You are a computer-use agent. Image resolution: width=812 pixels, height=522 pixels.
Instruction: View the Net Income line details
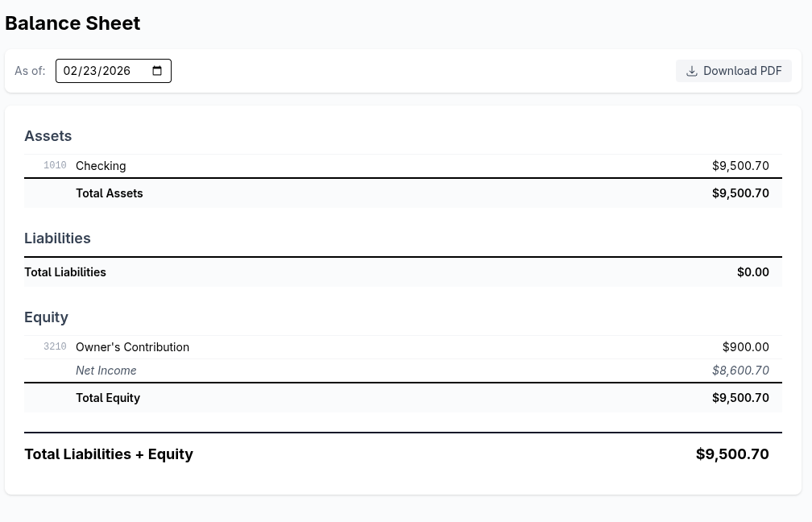click(x=106, y=370)
